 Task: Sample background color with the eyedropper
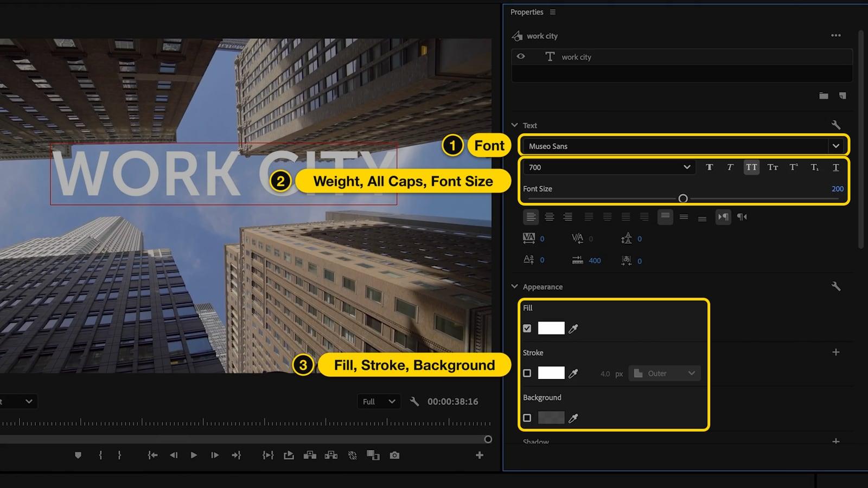[x=573, y=418]
